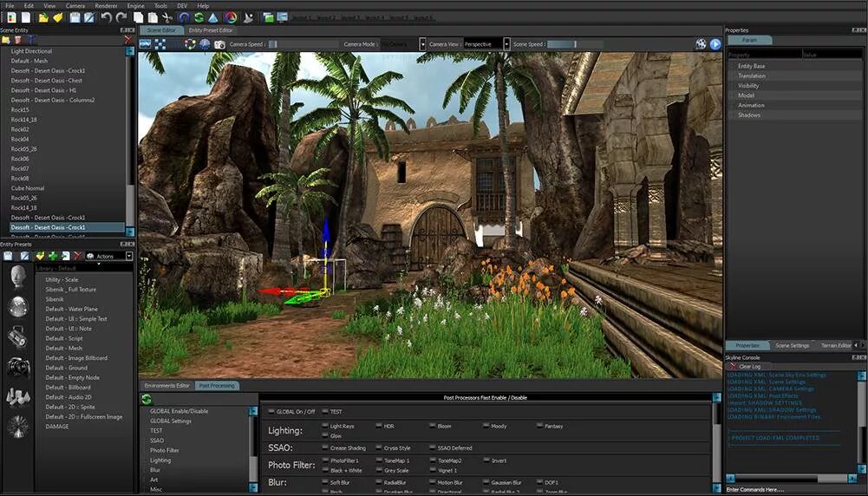Select the camera preset category icon

point(17,366)
